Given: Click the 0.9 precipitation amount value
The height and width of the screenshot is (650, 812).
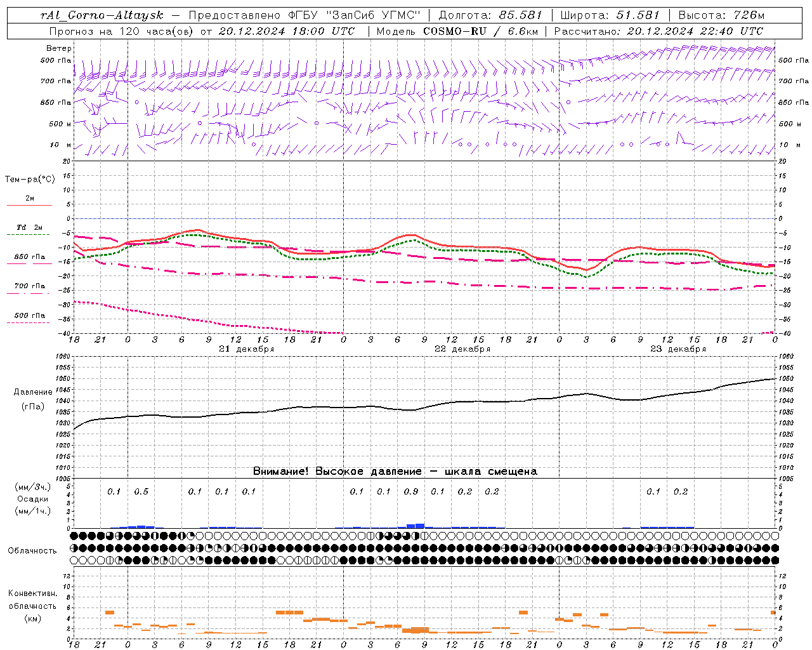Looking at the screenshot, I should [x=410, y=491].
